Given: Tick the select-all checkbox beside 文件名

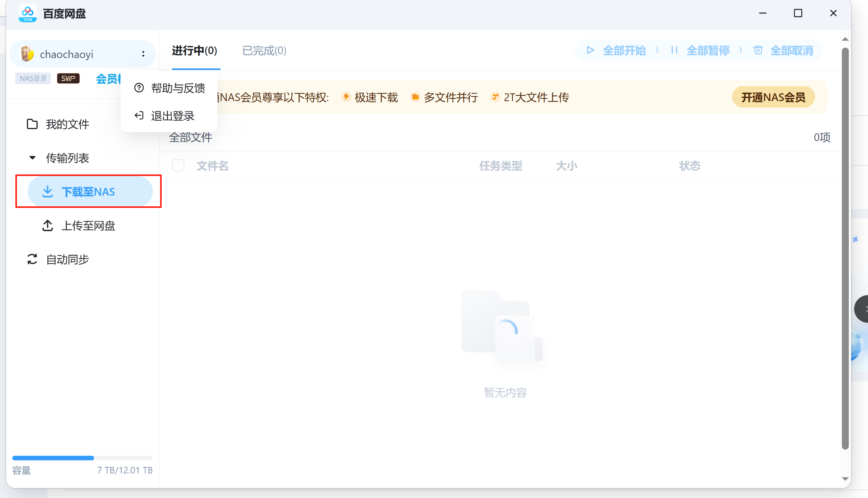Looking at the screenshot, I should pos(178,166).
